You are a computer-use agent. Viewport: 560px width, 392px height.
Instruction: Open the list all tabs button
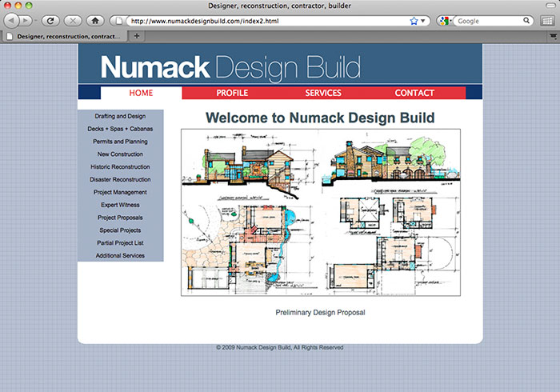point(553,36)
